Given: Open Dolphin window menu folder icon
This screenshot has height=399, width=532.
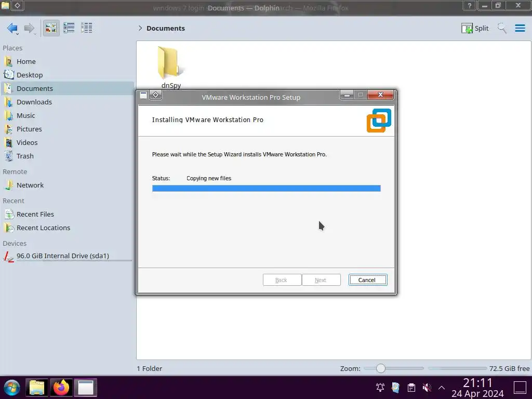Looking at the screenshot, I should [5, 5].
